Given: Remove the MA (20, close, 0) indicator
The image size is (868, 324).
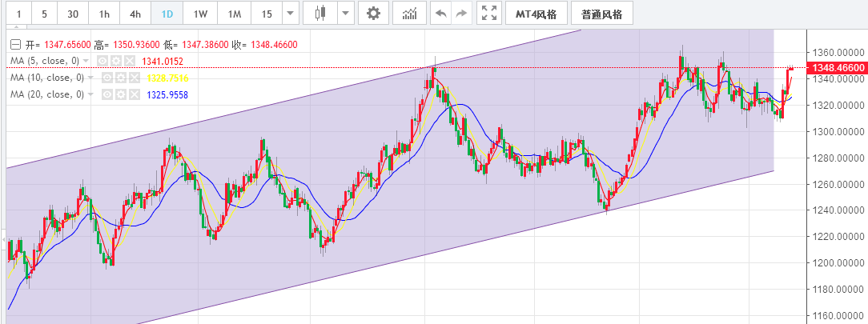Looking at the screenshot, I should (x=134, y=94).
